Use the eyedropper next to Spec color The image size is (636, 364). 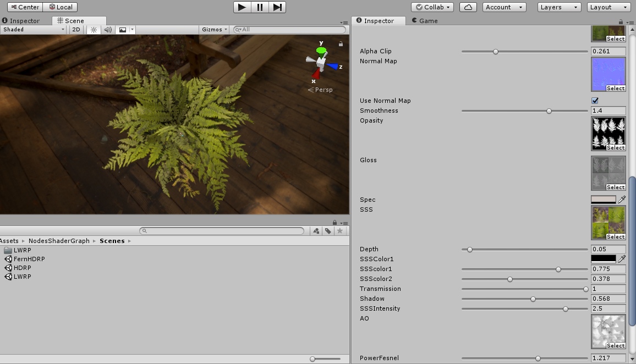point(622,200)
